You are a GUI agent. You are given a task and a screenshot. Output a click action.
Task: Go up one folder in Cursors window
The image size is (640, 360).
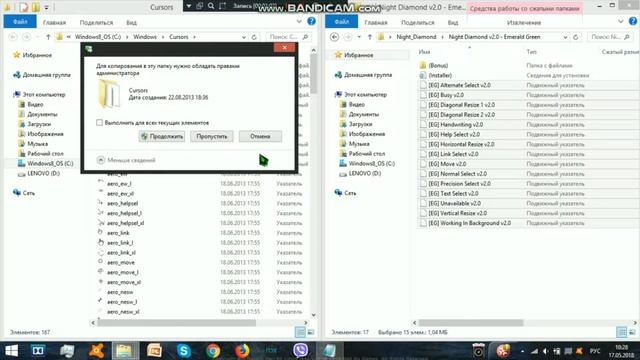pos(48,37)
